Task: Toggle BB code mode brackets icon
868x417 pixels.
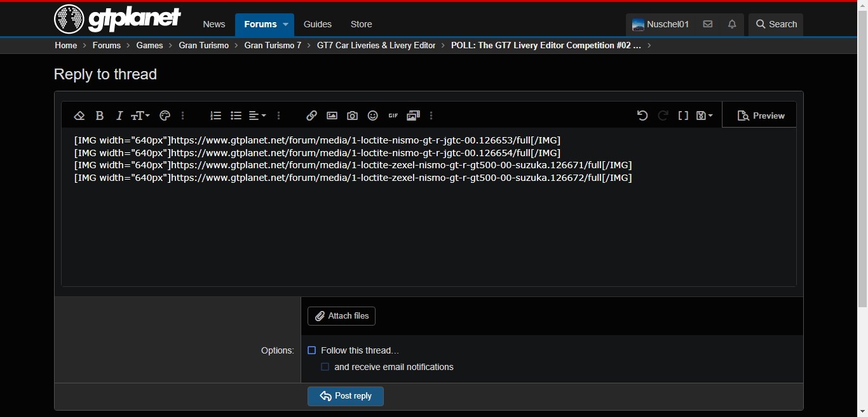Action: 683,116
